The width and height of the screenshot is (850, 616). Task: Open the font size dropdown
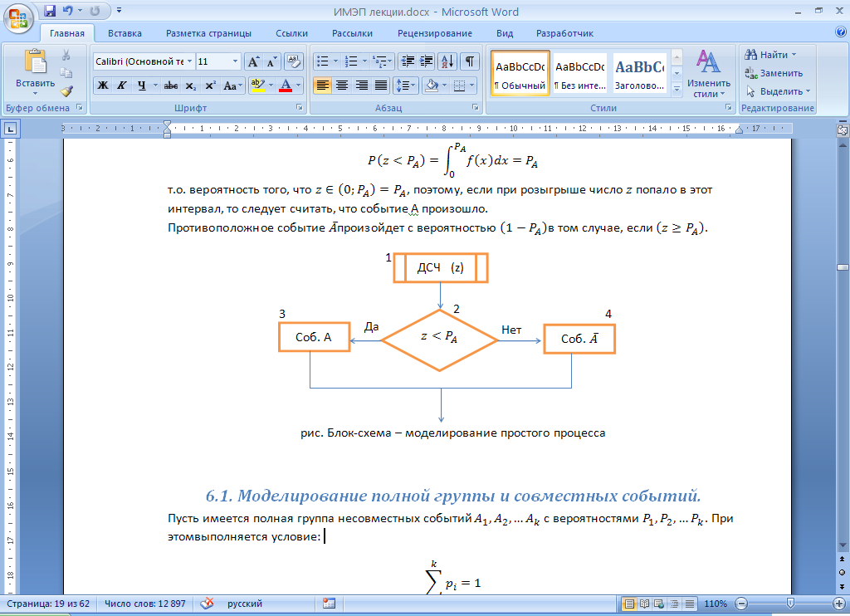pos(235,61)
